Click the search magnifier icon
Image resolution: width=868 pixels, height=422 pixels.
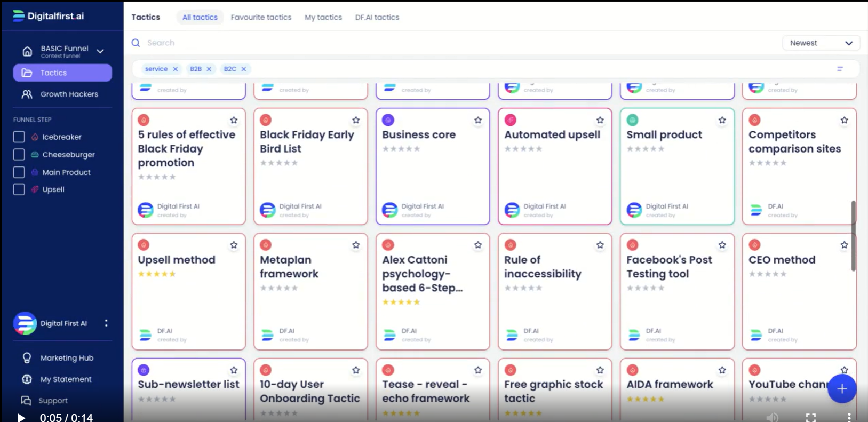[x=136, y=43]
